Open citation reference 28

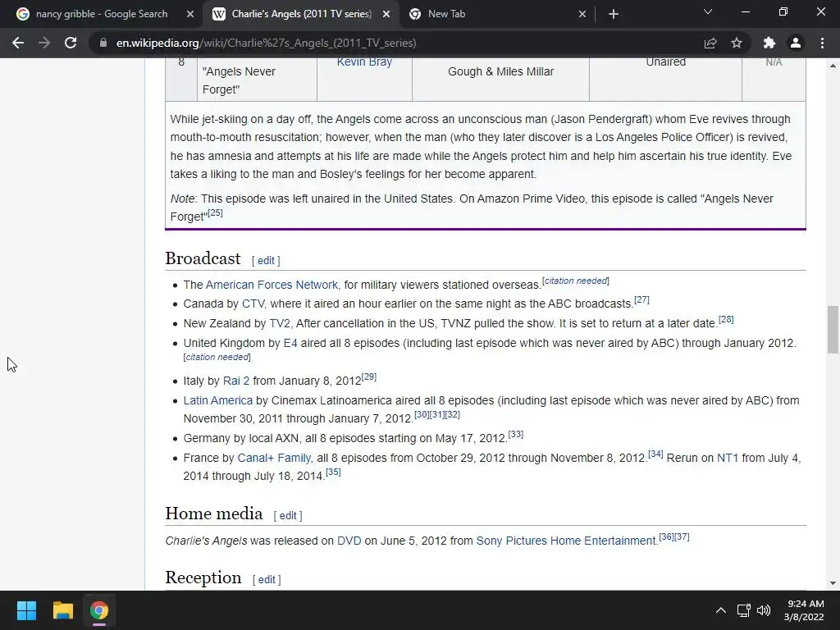(x=726, y=320)
